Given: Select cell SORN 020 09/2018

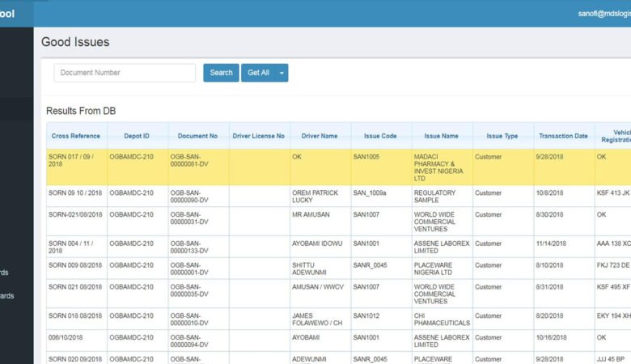Looking at the screenshot, I should 75,359.
